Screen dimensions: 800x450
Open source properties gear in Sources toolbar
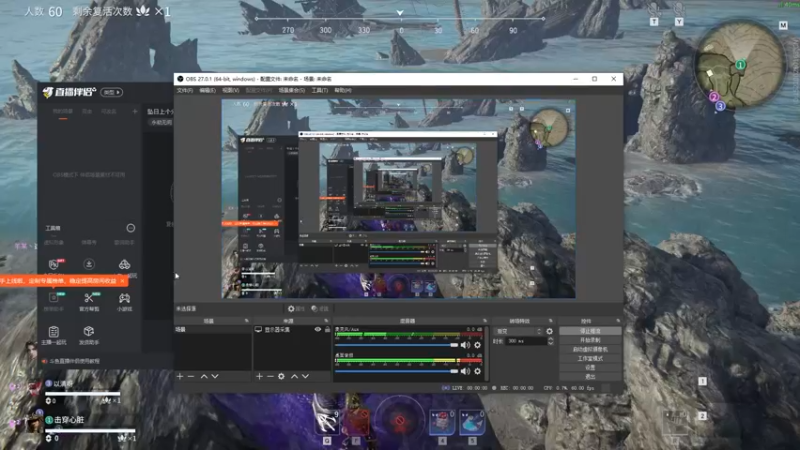(281, 376)
